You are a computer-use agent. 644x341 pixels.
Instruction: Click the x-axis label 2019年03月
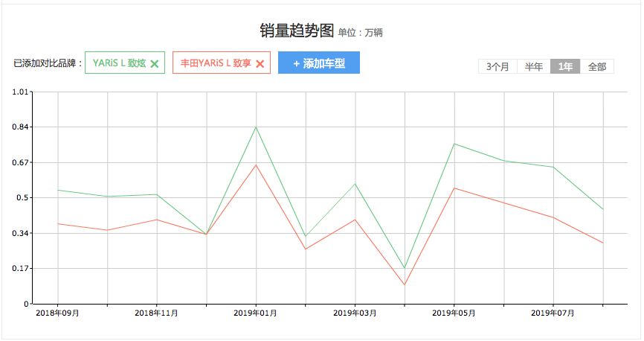click(x=355, y=313)
